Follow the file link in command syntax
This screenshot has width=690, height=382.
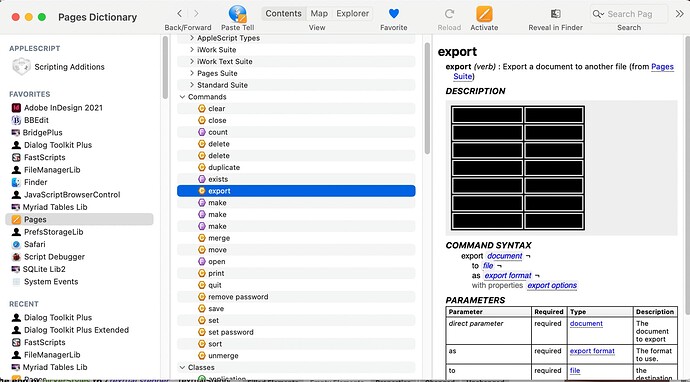[488, 266]
